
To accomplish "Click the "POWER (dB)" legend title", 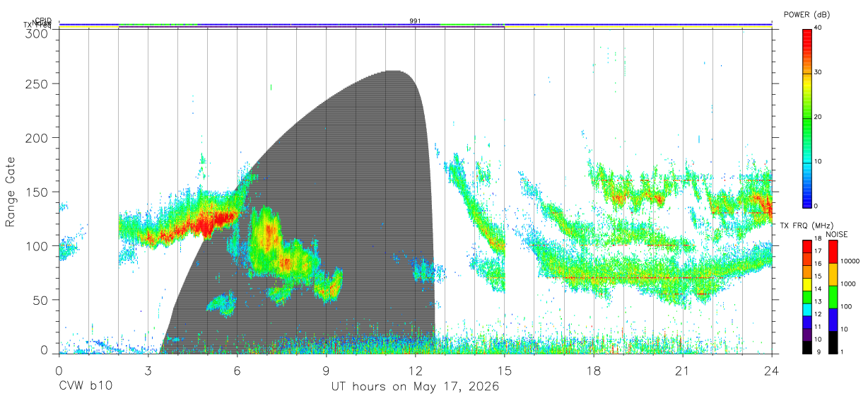I will [807, 15].
